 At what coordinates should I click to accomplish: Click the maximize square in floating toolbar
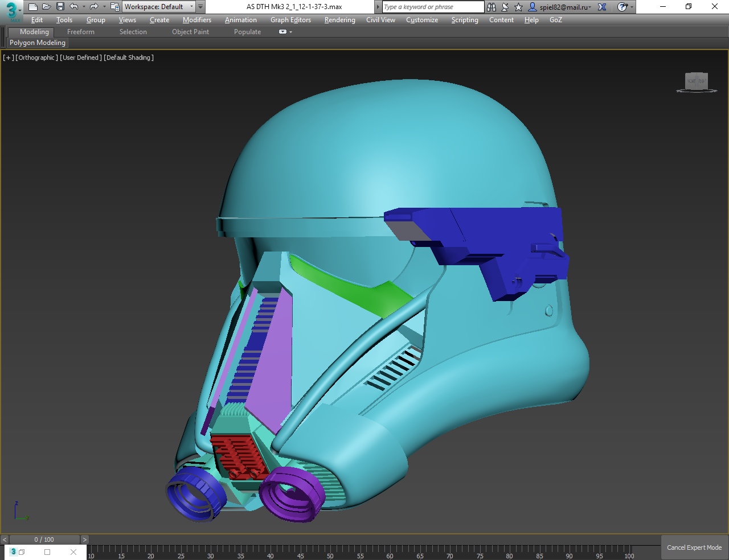(47, 552)
